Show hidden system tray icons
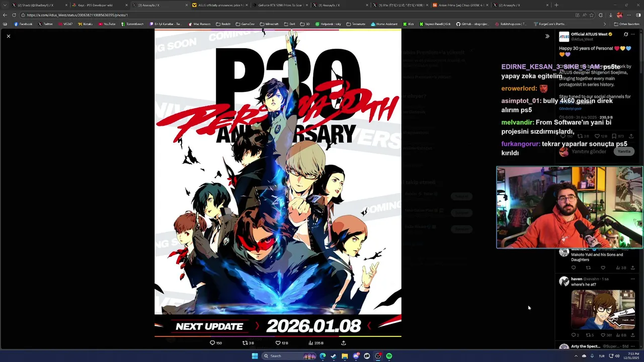 [x=576, y=356]
